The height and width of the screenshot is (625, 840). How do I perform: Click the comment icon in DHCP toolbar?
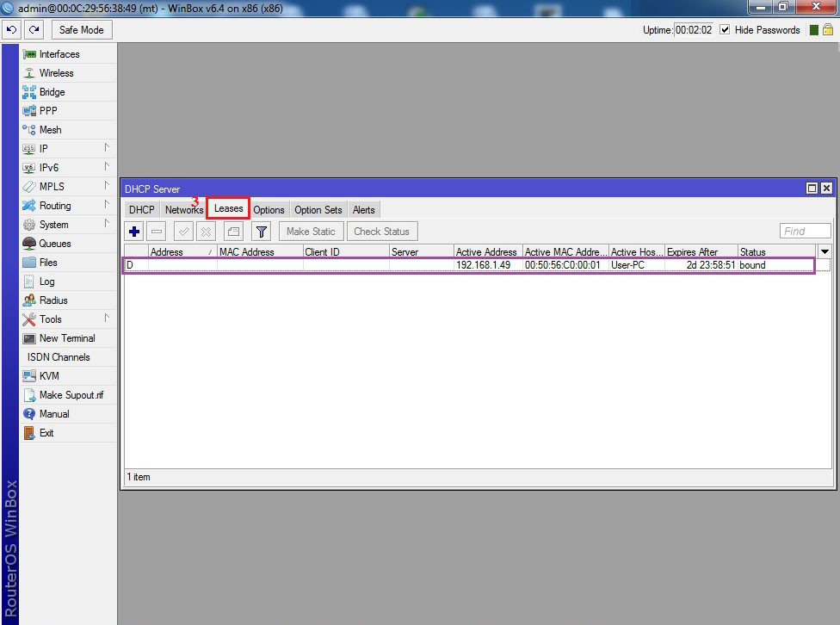(x=233, y=232)
